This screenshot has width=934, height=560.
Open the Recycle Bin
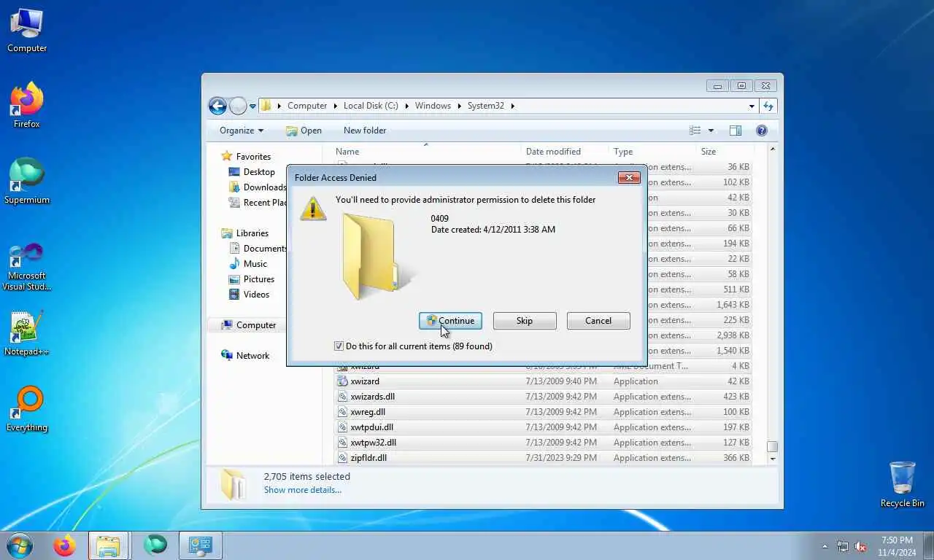click(903, 485)
